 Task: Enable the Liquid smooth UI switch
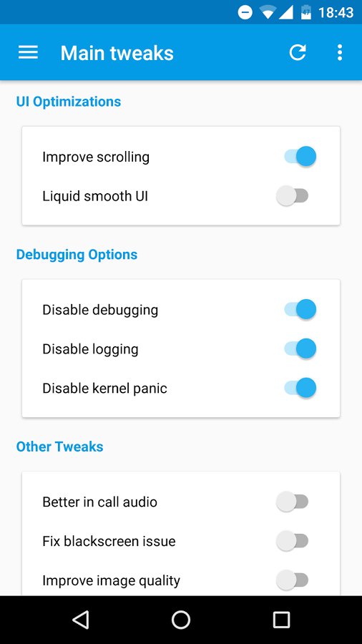pos(292,196)
